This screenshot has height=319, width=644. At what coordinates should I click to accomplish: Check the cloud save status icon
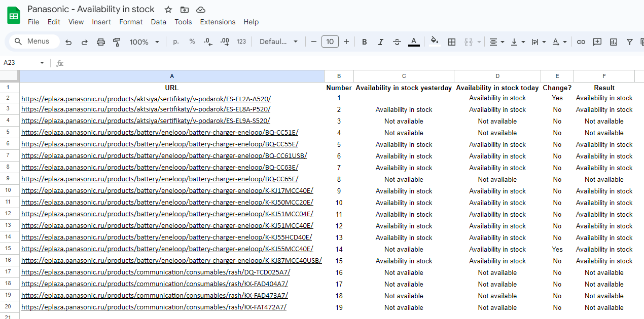coord(201,10)
